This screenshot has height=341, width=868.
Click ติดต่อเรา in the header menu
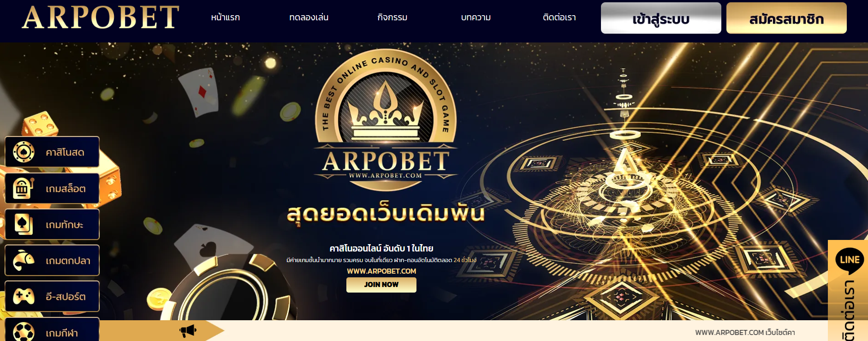coord(559,18)
